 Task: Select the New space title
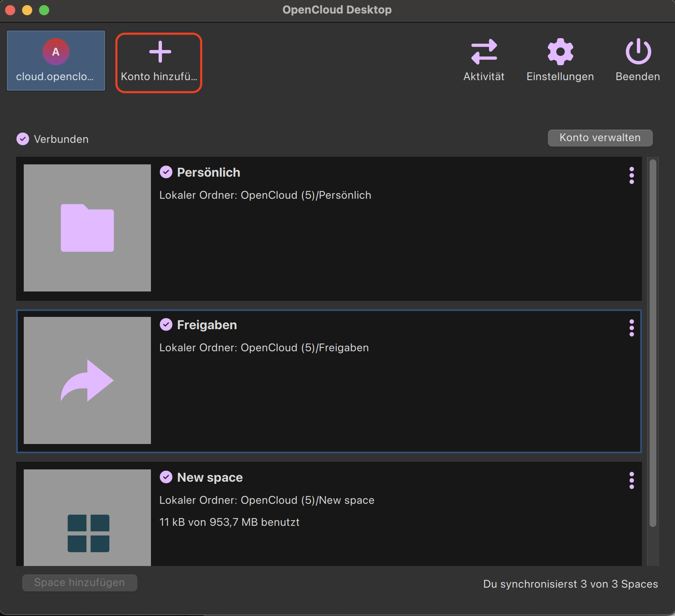210,477
